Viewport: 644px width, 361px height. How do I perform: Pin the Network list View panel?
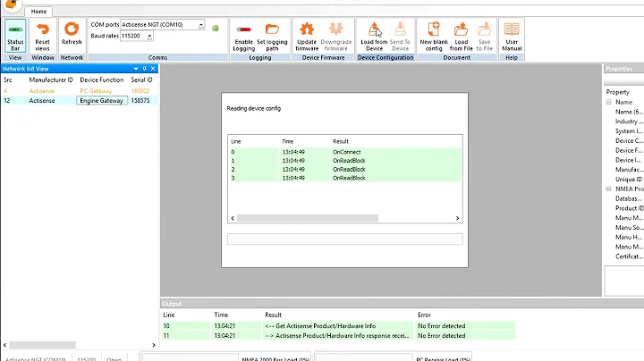145,69
